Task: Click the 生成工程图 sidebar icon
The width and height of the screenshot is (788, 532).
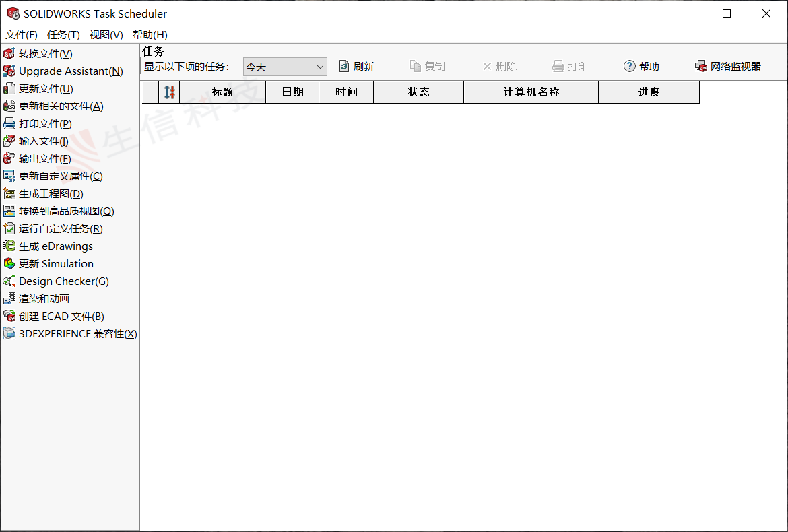Action: 9,194
